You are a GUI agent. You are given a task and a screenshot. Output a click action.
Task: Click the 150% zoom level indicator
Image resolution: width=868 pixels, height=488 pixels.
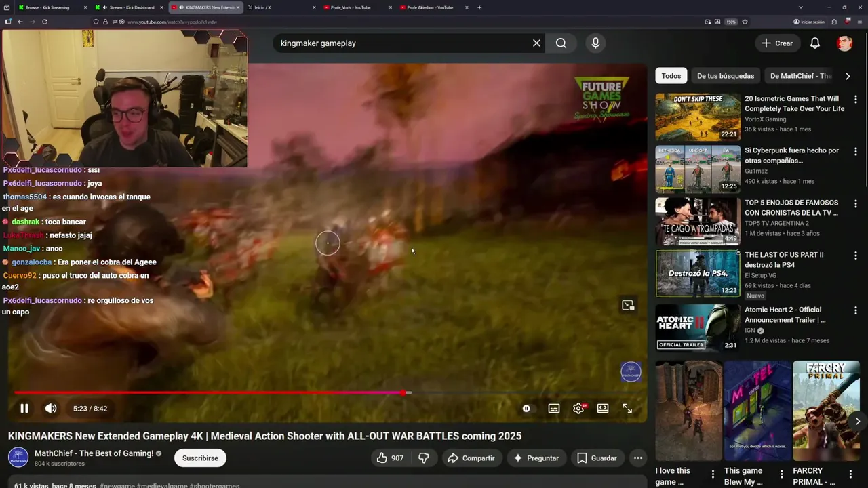coord(731,22)
